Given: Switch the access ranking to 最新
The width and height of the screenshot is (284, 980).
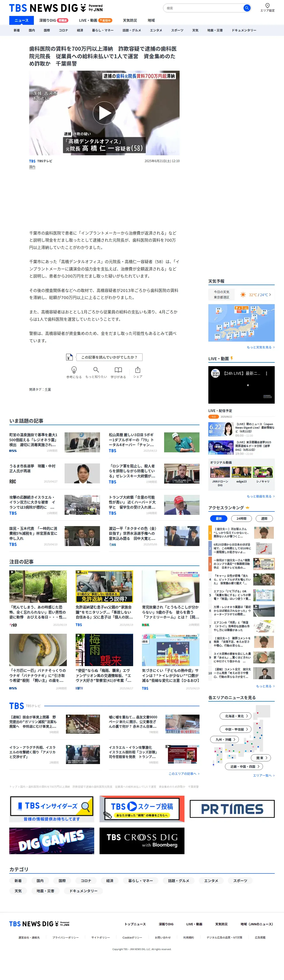Looking at the screenshot, I should [219, 519].
